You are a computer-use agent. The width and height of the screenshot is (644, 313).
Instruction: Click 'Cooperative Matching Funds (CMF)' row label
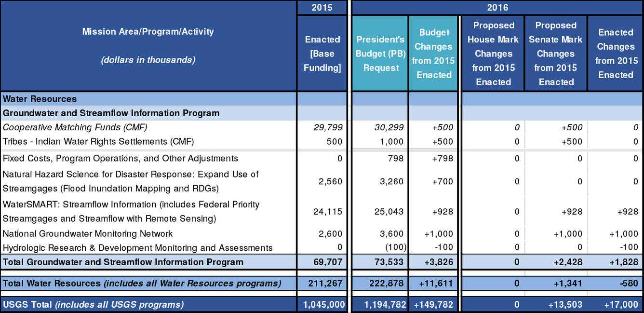(75, 127)
